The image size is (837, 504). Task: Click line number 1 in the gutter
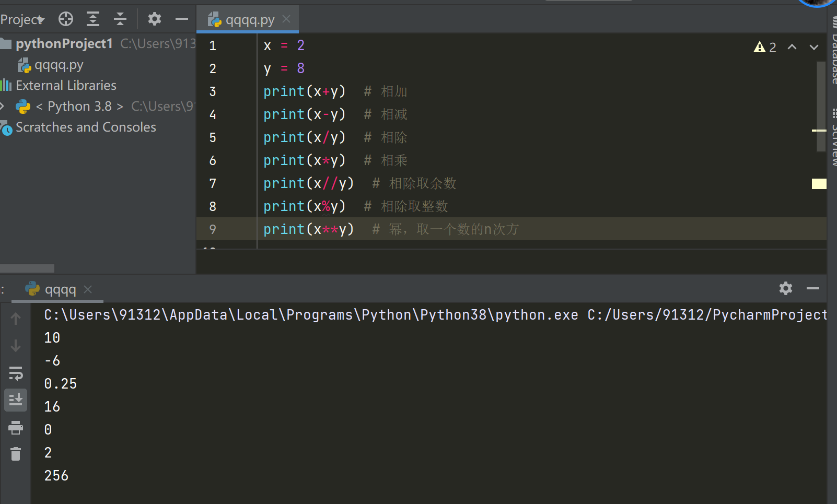point(213,46)
